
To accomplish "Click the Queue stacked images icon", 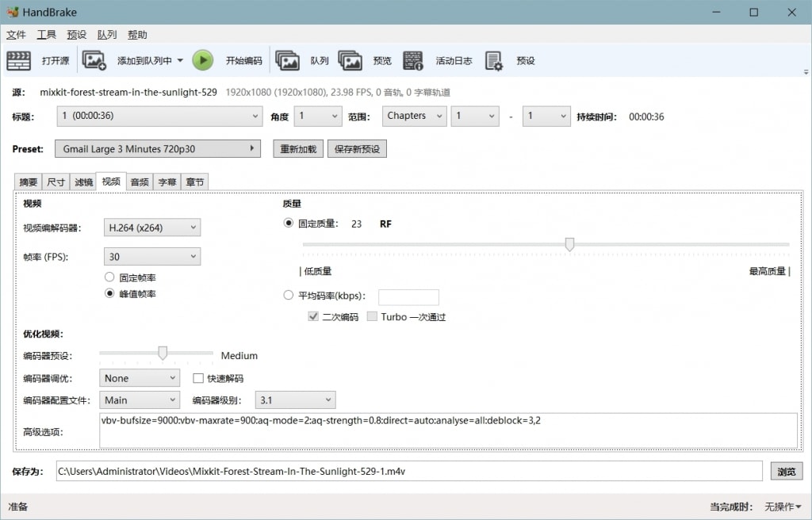I will point(287,60).
